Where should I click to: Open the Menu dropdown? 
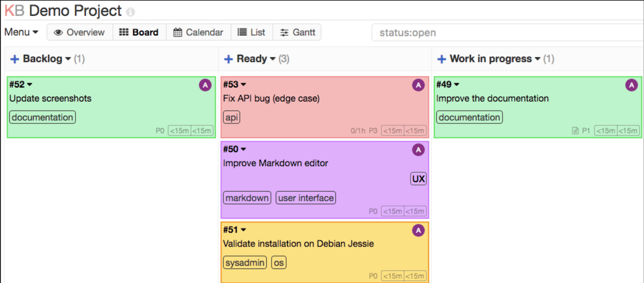click(x=21, y=32)
